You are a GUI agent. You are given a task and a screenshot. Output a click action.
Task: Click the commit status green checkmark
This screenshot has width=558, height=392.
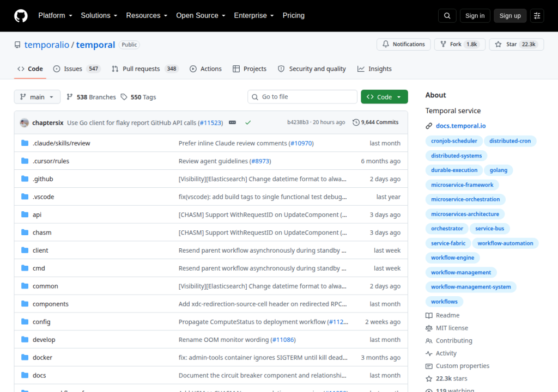(x=248, y=122)
